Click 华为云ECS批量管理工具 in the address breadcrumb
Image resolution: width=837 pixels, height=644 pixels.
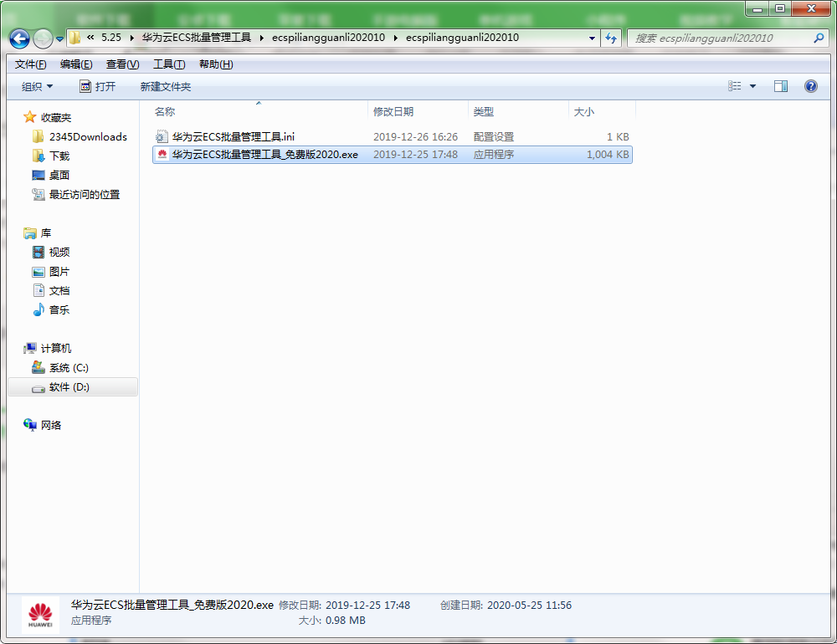click(197, 38)
